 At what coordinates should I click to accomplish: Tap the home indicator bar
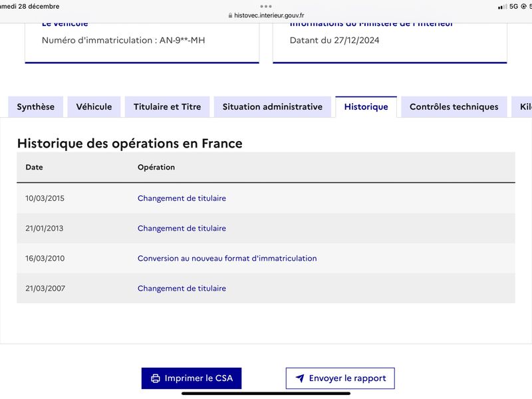[266, 394]
